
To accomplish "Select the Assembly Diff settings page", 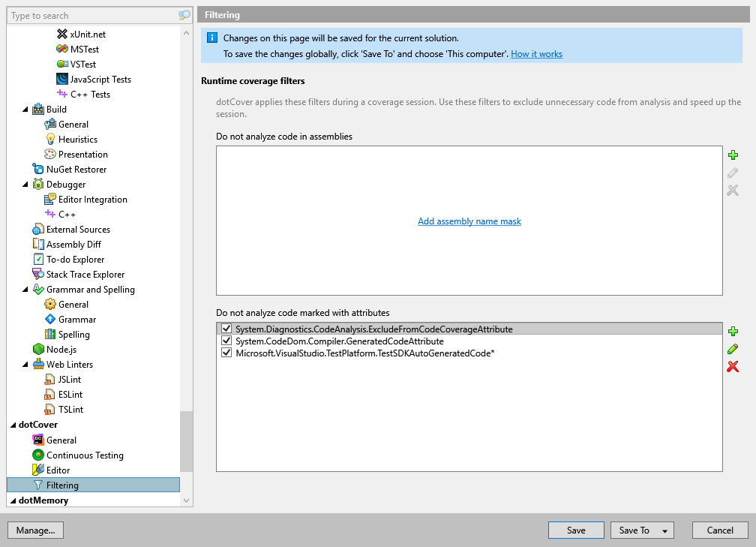I will [75, 244].
